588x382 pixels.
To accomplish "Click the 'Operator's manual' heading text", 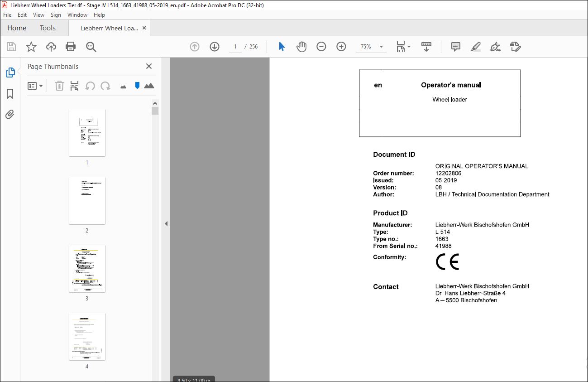I will (451, 85).
